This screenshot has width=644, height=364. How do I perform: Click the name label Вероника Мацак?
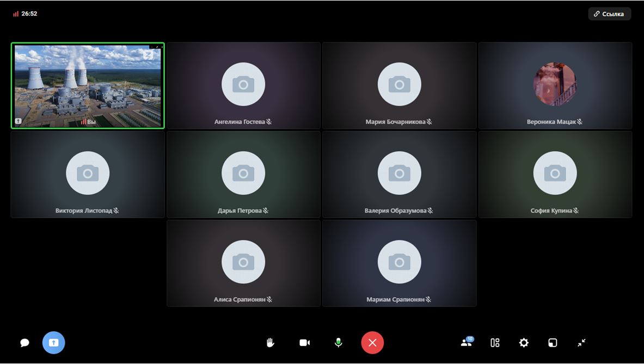click(551, 122)
